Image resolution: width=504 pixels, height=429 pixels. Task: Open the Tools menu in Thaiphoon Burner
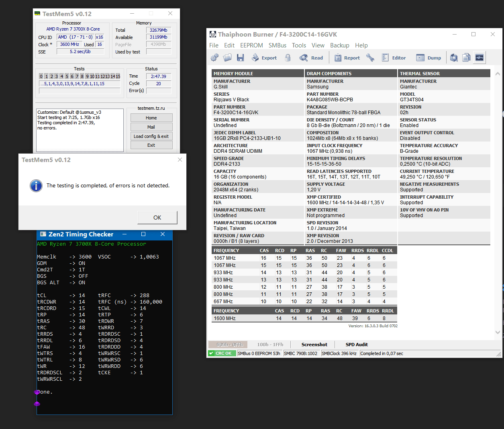coord(299,45)
